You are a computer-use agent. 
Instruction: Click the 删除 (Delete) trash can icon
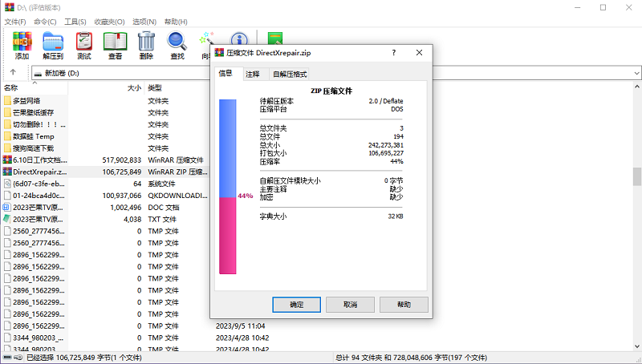tap(146, 46)
